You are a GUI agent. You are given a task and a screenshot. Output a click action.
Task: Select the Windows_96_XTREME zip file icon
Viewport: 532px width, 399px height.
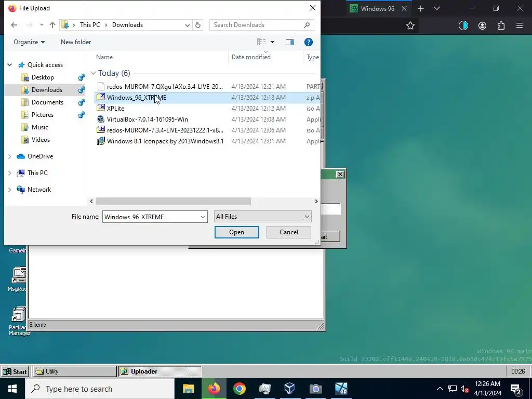(x=101, y=97)
